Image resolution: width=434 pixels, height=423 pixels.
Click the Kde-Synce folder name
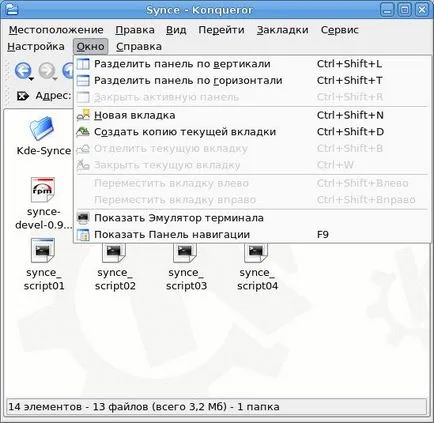(x=44, y=151)
